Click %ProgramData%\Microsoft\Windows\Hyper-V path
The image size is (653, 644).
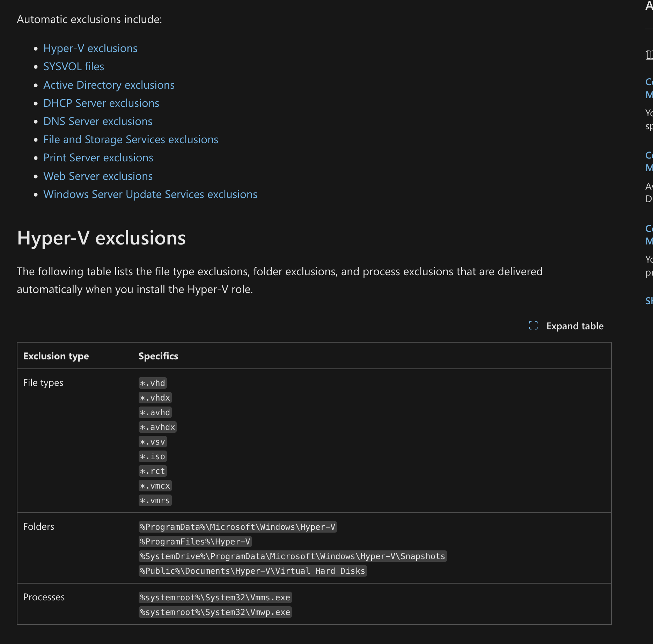tap(237, 527)
